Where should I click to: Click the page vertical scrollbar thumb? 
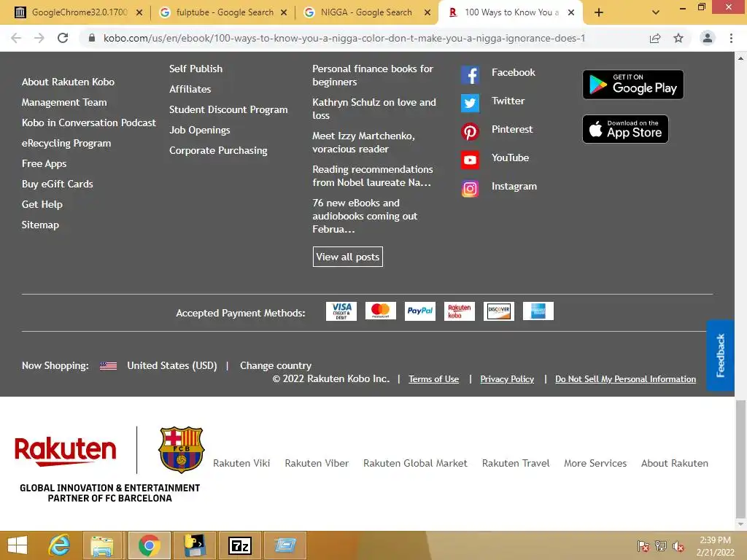(740, 459)
